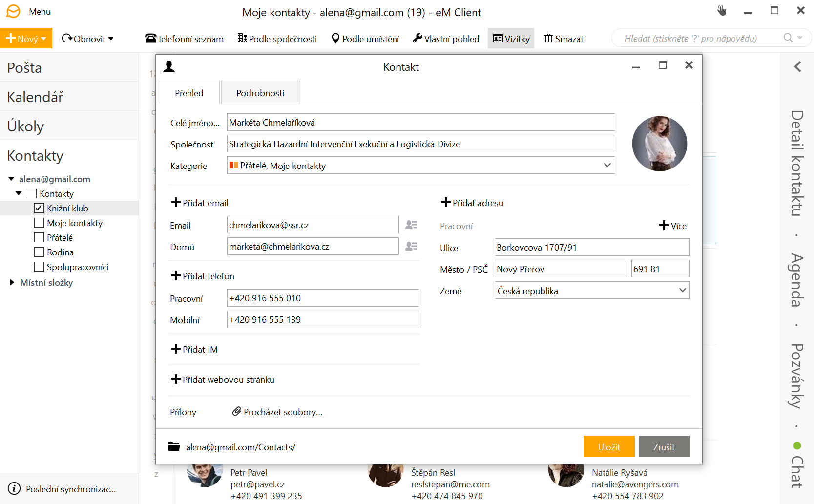Enable the Rodina contacts checkbox

[38, 252]
